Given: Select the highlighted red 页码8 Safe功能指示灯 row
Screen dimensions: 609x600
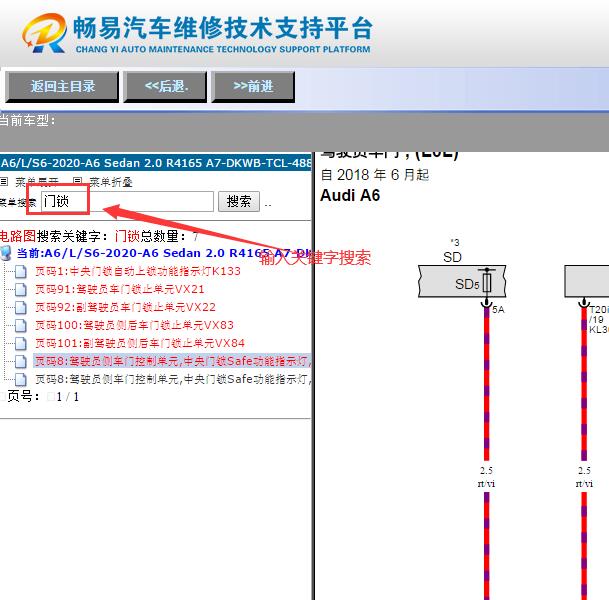Looking at the screenshot, I should click(173, 361).
